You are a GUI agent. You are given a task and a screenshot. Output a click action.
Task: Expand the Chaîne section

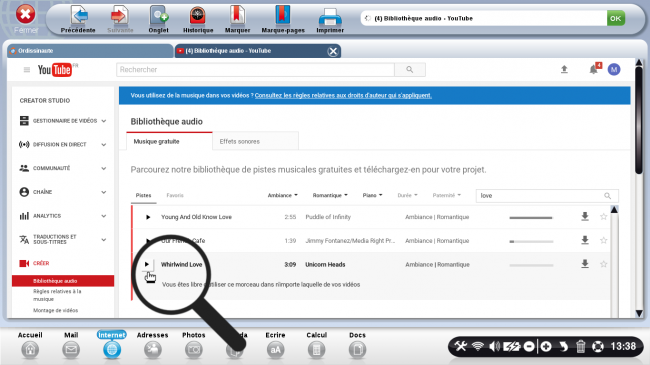point(63,192)
